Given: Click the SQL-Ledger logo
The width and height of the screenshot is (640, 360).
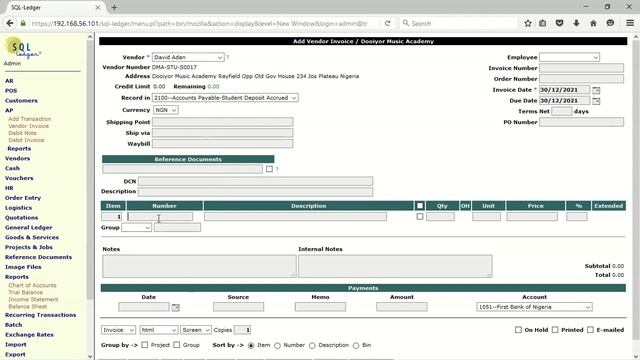Looking at the screenshot, I should (x=23, y=49).
